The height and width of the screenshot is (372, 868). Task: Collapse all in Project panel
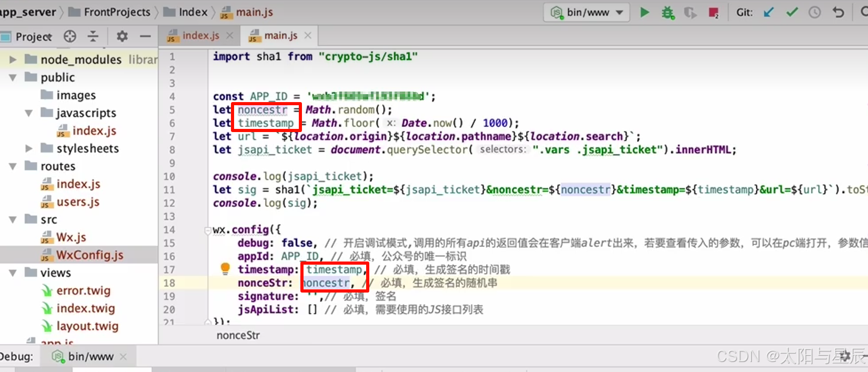(x=93, y=36)
